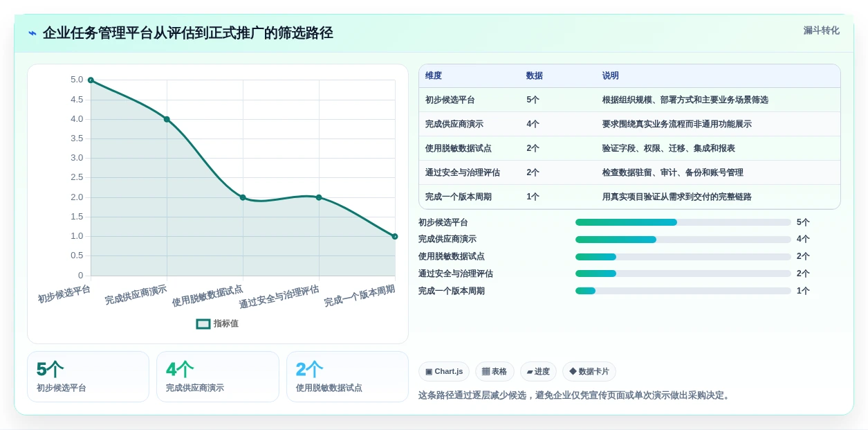The height and width of the screenshot is (430, 868).
Task: Click the description 用真实项目验证从需求到交付的完整链路
Action: coord(677,197)
